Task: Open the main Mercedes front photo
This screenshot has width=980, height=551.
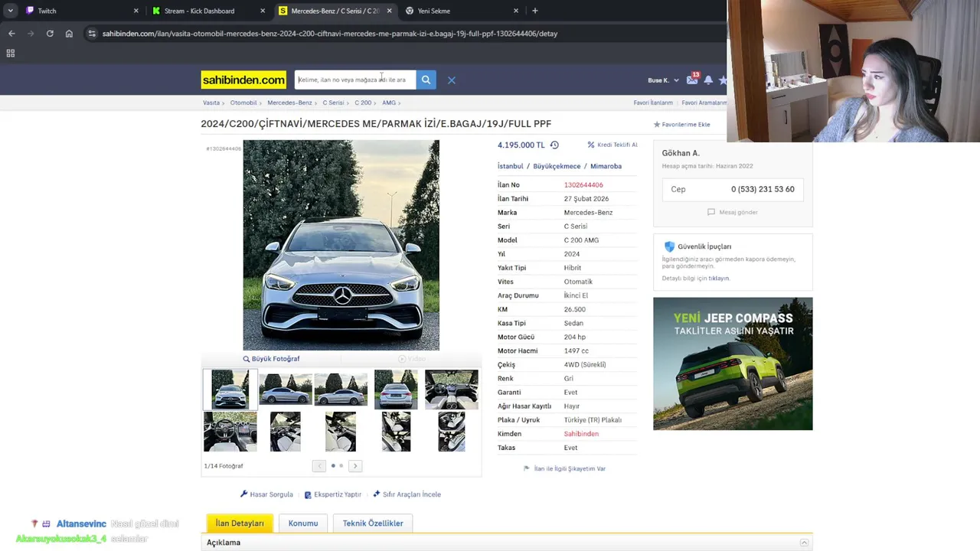Action: pyautogui.click(x=341, y=245)
